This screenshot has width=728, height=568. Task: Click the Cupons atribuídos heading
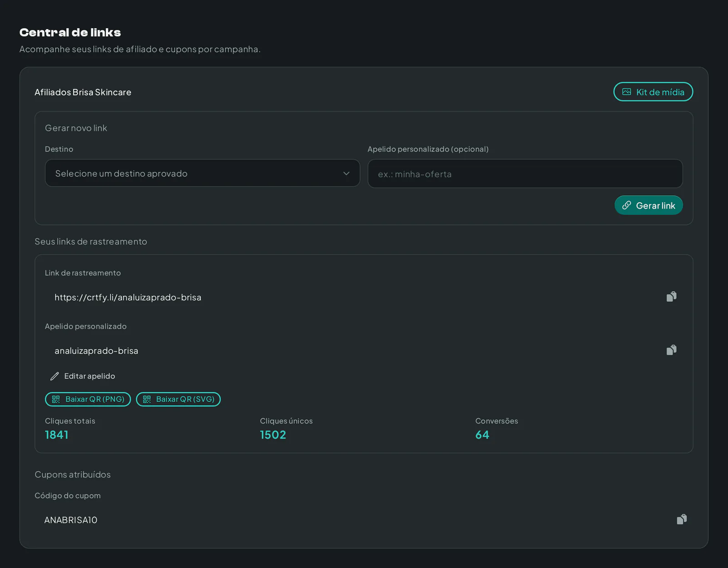(x=73, y=474)
